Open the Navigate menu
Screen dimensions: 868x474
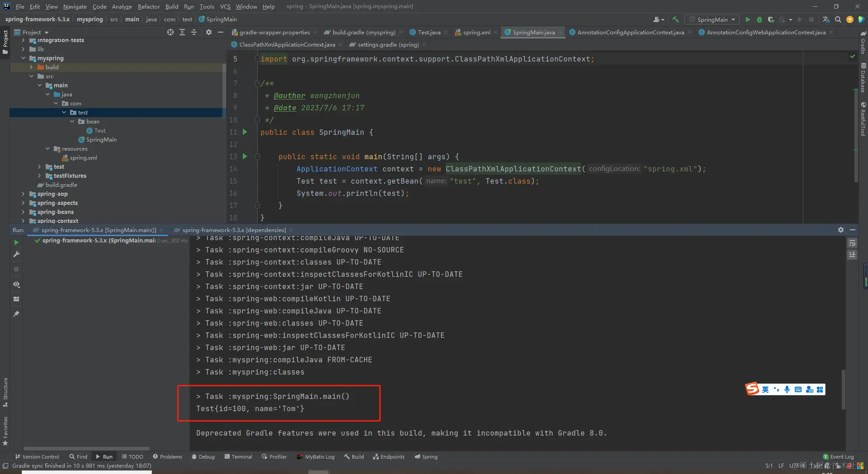(75, 6)
